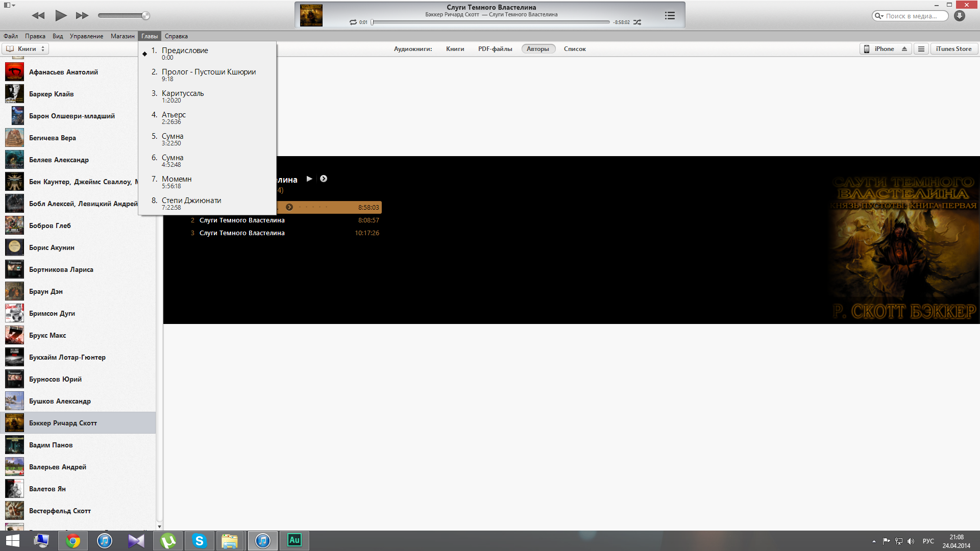The width and height of the screenshot is (980, 551).
Task: Open the sidebar list options icon
Action: (x=921, y=49)
